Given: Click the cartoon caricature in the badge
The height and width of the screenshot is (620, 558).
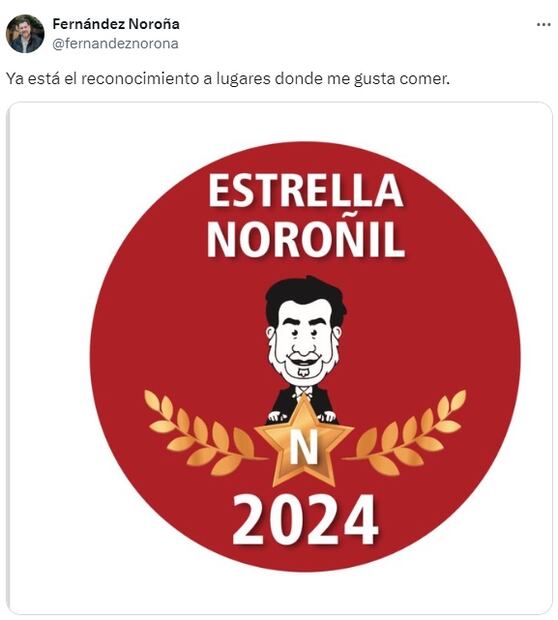Looking at the screenshot, I should tap(305, 350).
